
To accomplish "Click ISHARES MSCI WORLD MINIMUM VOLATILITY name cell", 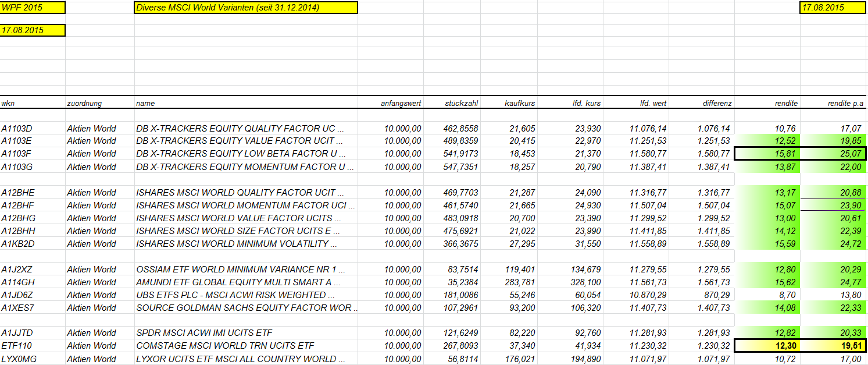I will point(245,243).
